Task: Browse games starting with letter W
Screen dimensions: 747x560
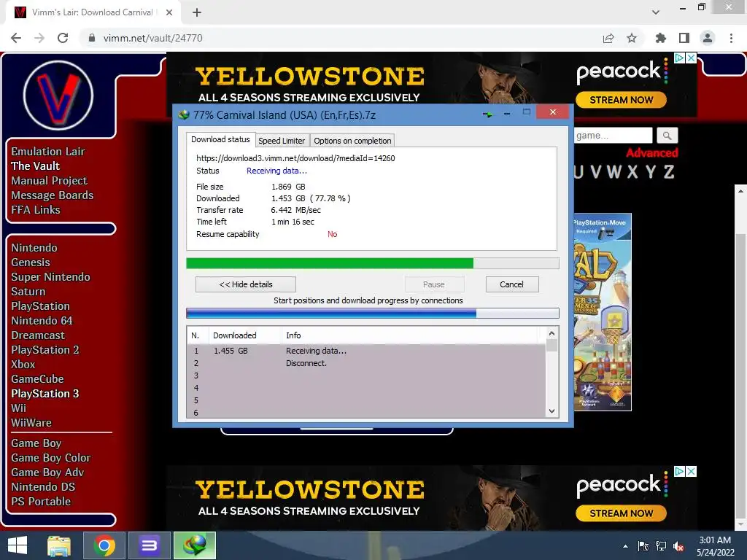Action: tap(614, 172)
